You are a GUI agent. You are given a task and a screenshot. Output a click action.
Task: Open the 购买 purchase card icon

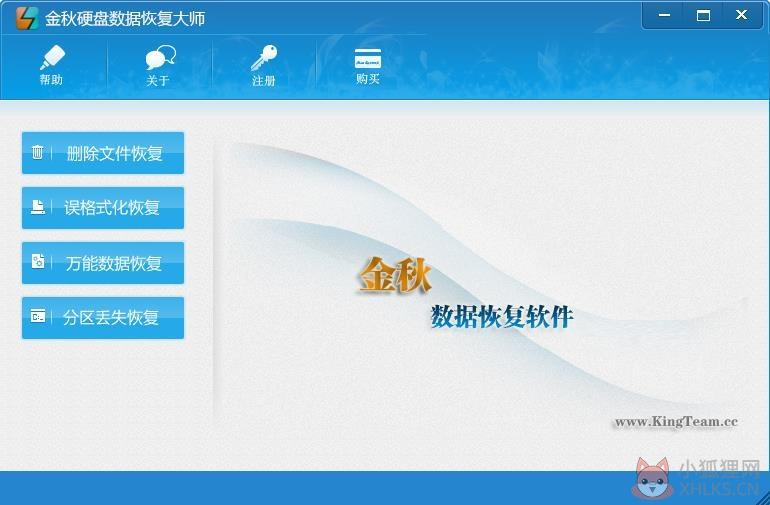pos(368,58)
